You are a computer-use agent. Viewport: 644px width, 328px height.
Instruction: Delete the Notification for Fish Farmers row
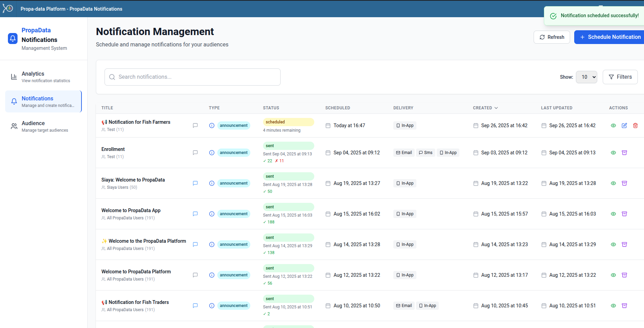point(635,125)
